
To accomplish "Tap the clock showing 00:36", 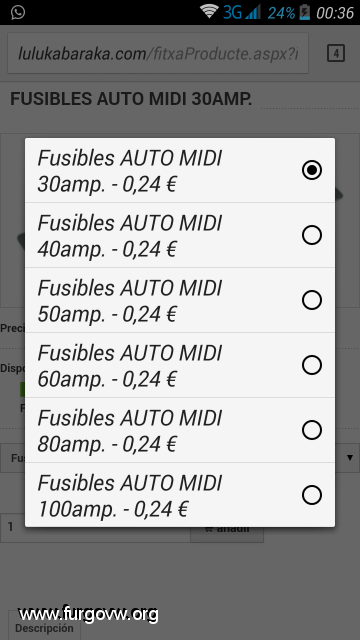I will click(x=335, y=13).
